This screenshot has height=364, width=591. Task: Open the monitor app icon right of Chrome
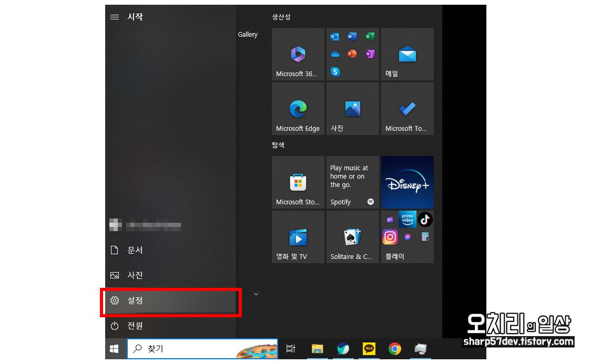tap(421, 349)
